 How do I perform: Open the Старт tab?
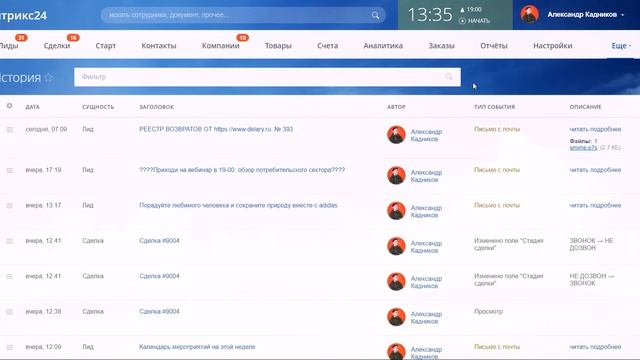point(106,46)
